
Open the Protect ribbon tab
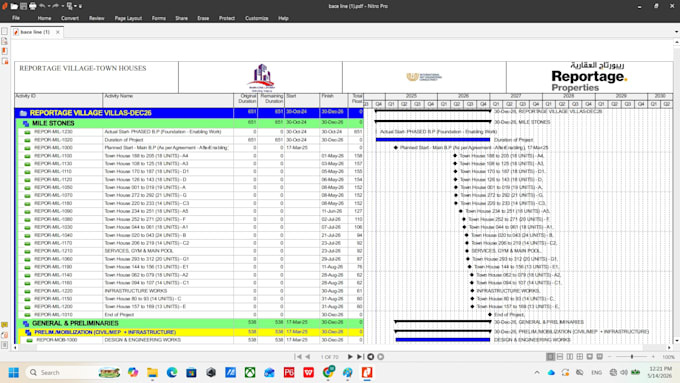(x=227, y=18)
